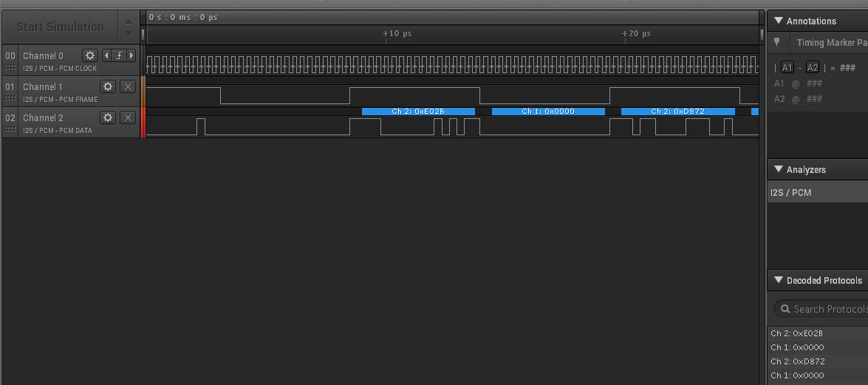Collapse the Annotations panel
The height and width of the screenshot is (385, 868).
pos(778,21)
